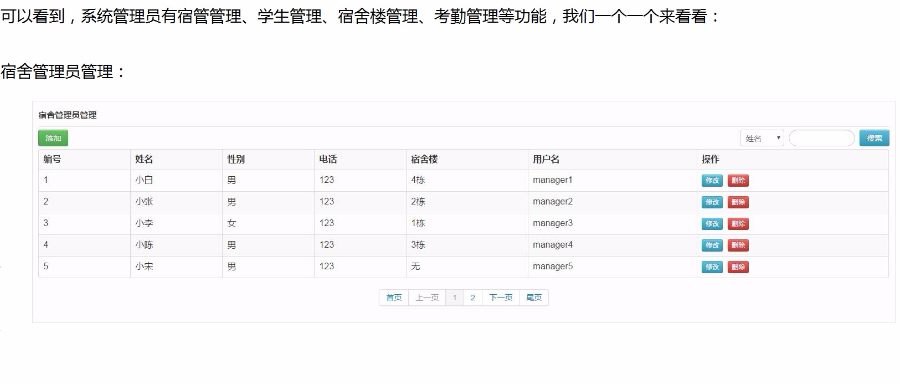The height and width of the screenshot is (384, 900).
Task: Select name cell 小陈
Action: (x=144, y=245)
